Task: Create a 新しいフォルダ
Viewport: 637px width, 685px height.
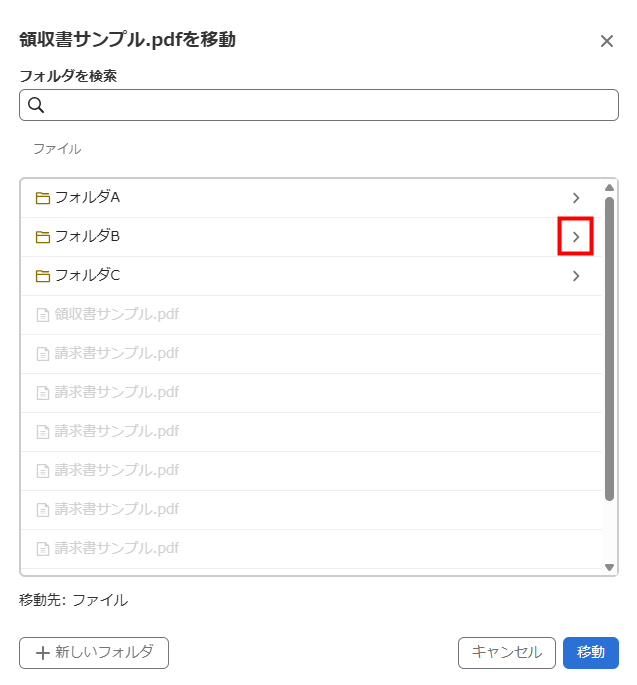Action: point(94,653)
